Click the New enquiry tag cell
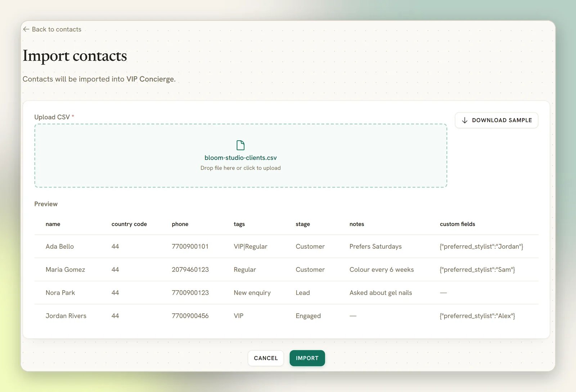Screen dimensions: 576x392 [252, 293]
